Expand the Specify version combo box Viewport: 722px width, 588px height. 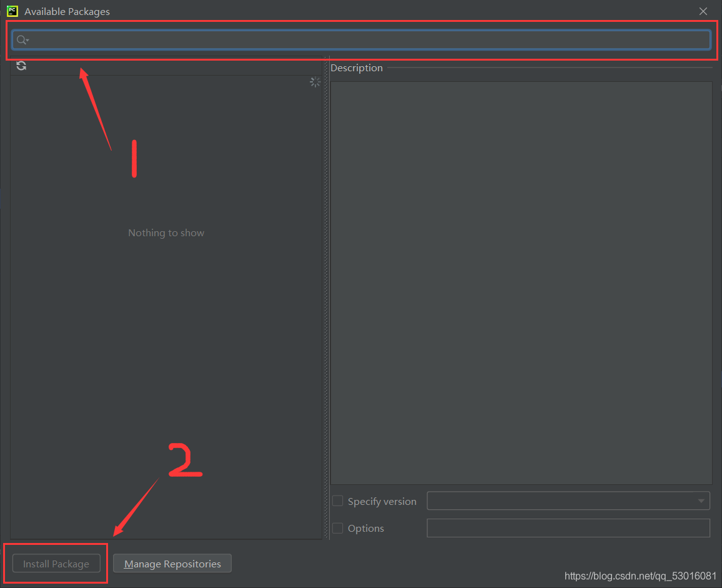(700, 501)
